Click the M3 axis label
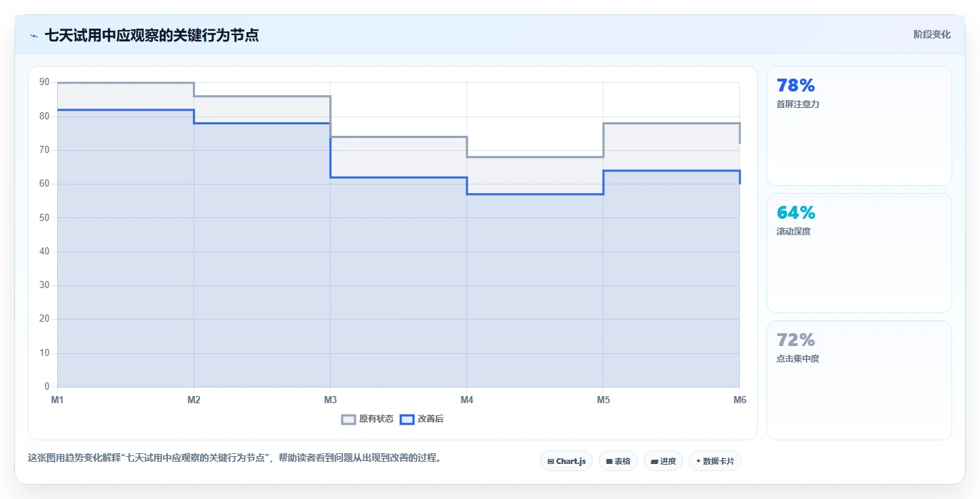This screenshot has width=980, height=499. point(330,400)
